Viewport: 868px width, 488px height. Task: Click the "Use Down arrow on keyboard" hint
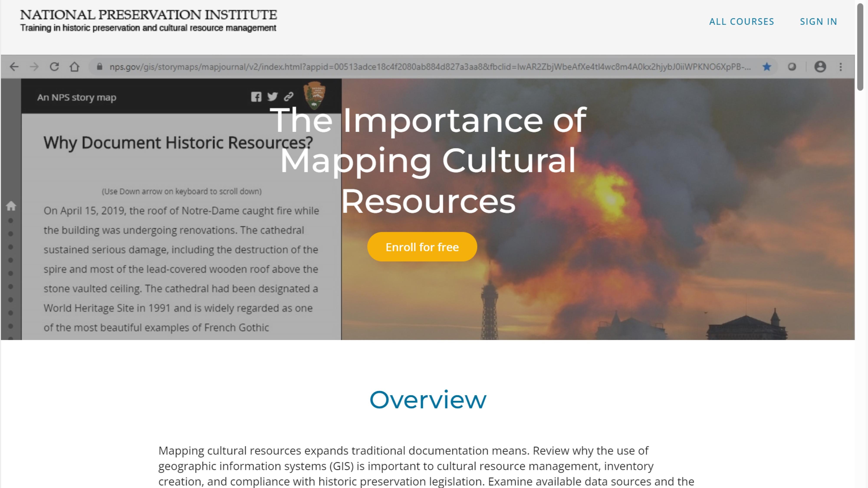[x=182, y=191]
